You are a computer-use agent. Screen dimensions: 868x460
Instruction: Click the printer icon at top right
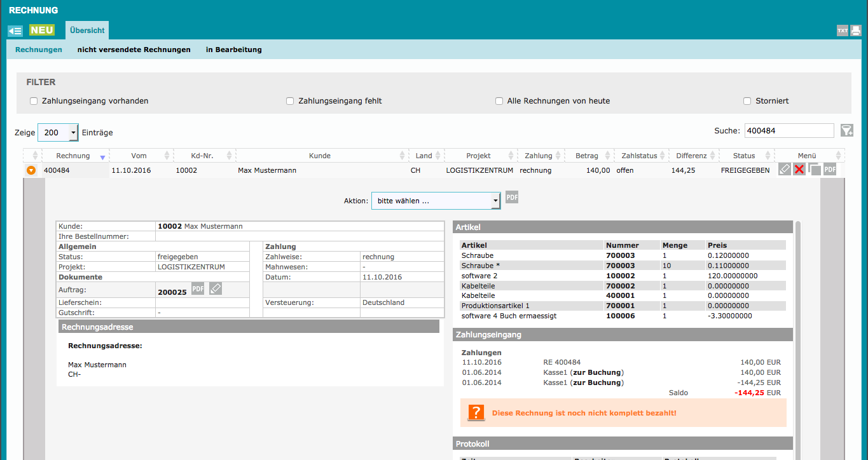click(x=856, y=30)
